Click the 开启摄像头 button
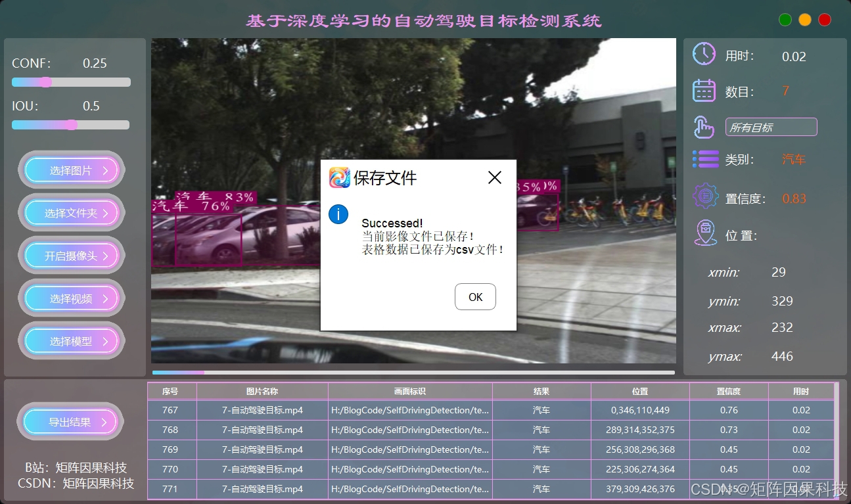 71,256
